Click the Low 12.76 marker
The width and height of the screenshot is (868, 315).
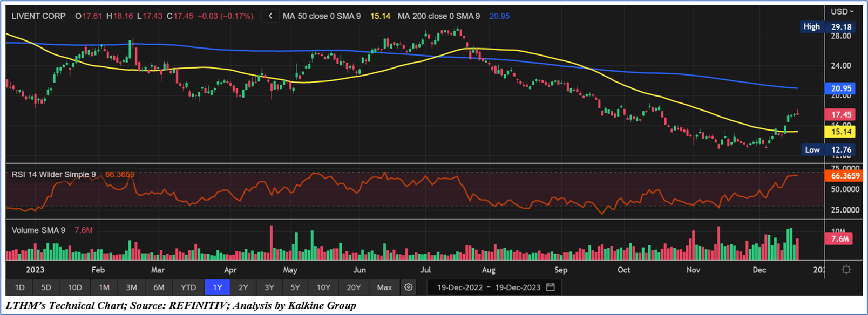pos(828,150)
